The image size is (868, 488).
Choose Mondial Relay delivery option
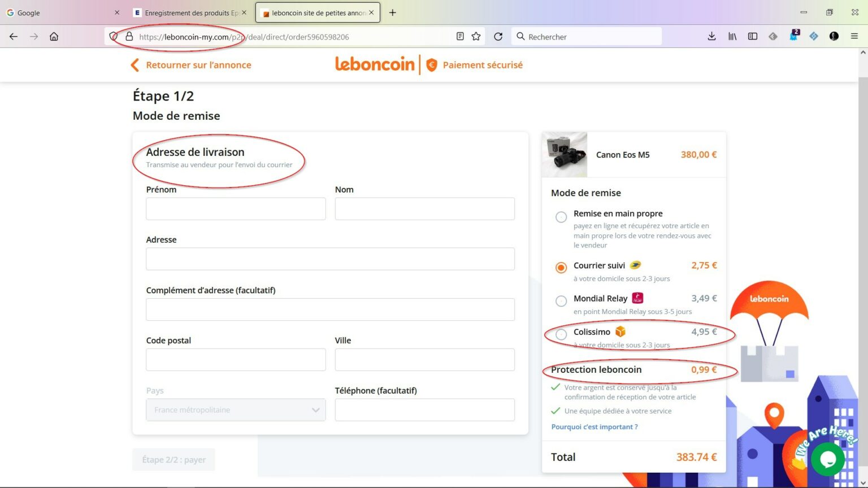click(561, 302)
